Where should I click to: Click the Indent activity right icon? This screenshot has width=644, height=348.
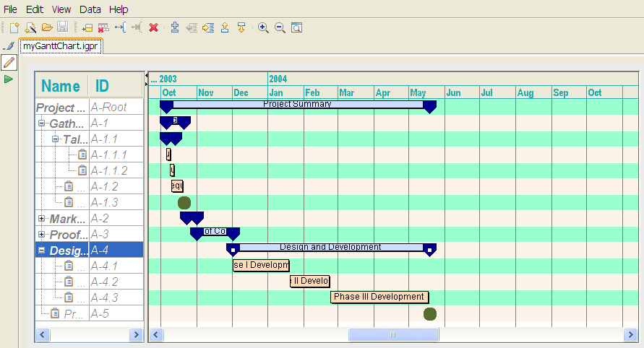click(208, 27)
